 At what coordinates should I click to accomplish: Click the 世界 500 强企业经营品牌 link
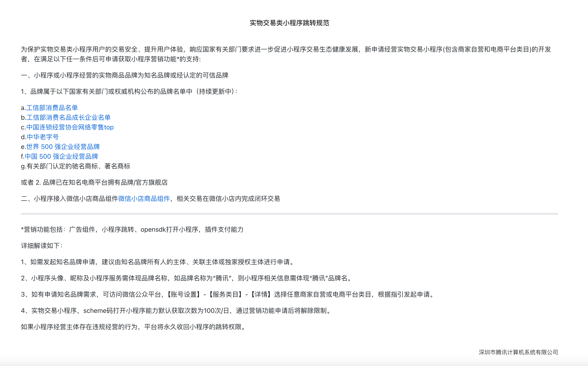click(63, 147)
